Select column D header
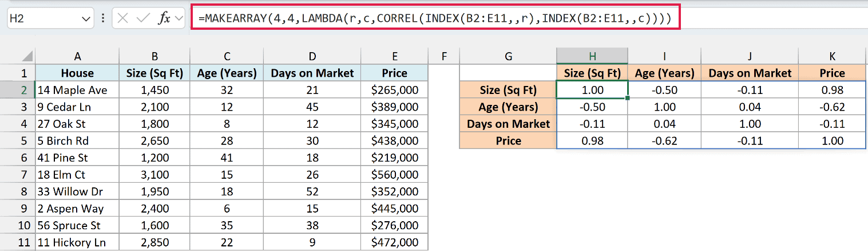This screenshot has width=868, height=251. (312, 56)
